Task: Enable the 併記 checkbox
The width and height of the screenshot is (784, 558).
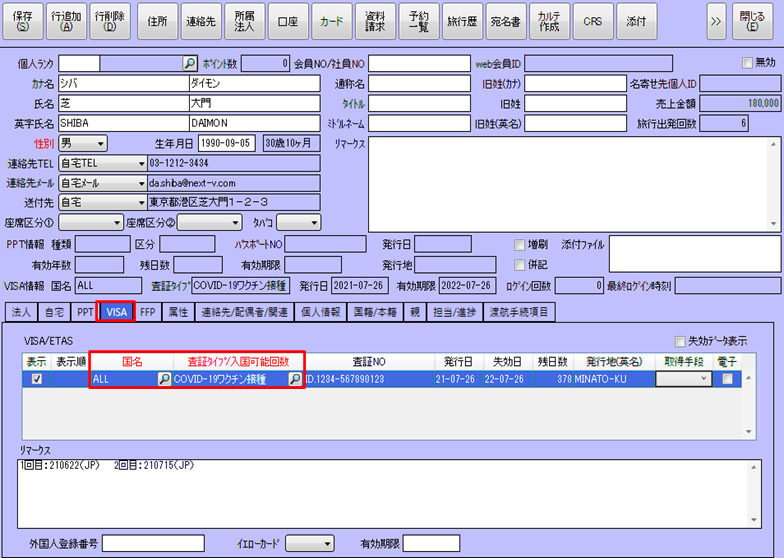Action: [520, 264]
